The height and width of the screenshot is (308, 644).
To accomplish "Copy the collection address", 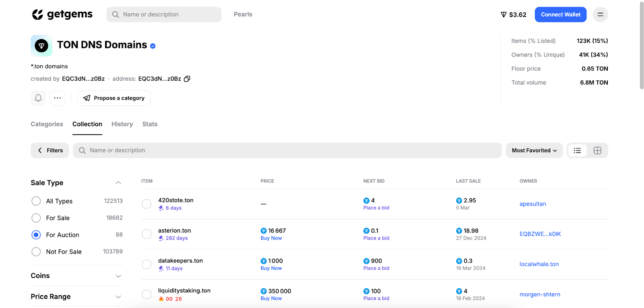I will [187, 79].
